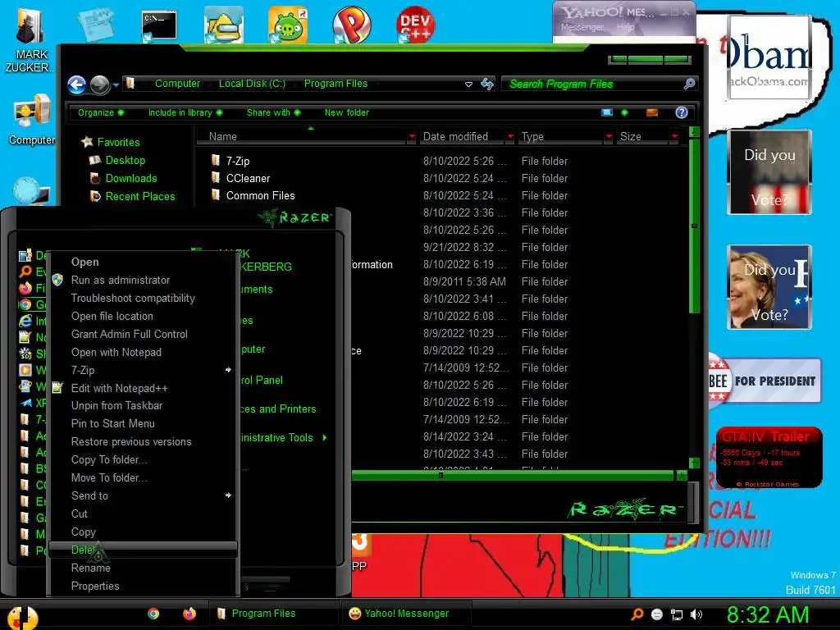Click the network tray icon
This screenshot has width=840, height=630.
677,614
